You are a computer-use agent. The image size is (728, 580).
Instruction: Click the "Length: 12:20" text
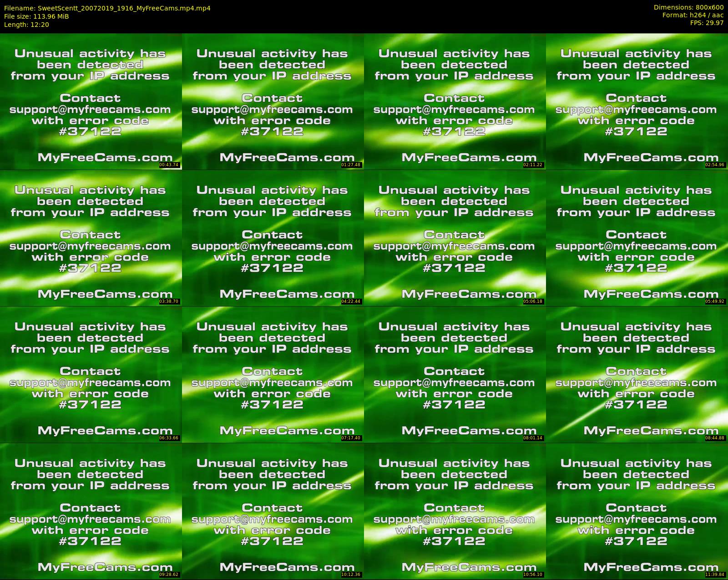[26, 25]
